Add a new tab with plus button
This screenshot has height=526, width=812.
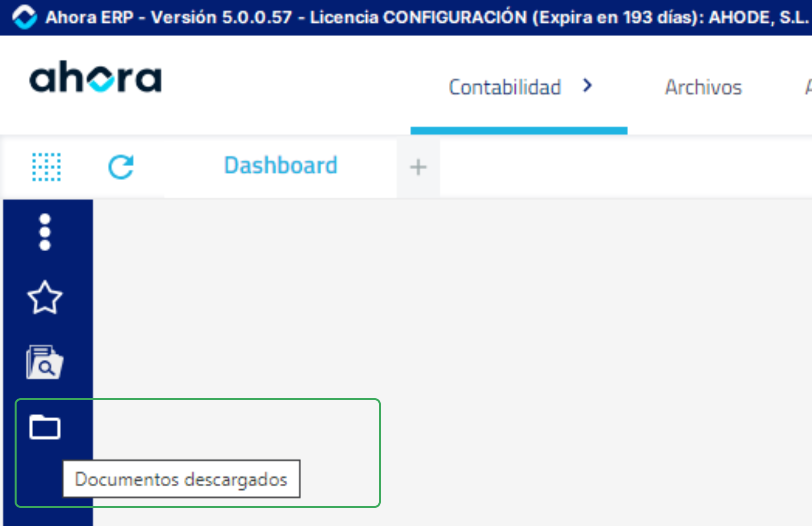tap(418, 167)
